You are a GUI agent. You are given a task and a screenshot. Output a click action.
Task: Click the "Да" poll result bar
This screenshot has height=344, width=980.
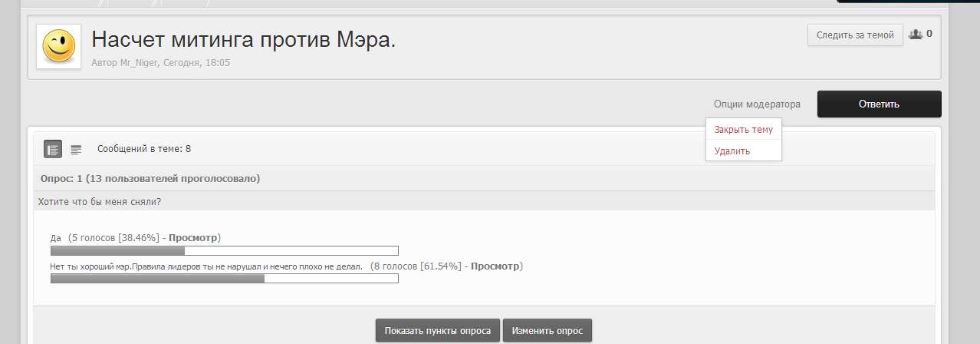pos(224,250)
